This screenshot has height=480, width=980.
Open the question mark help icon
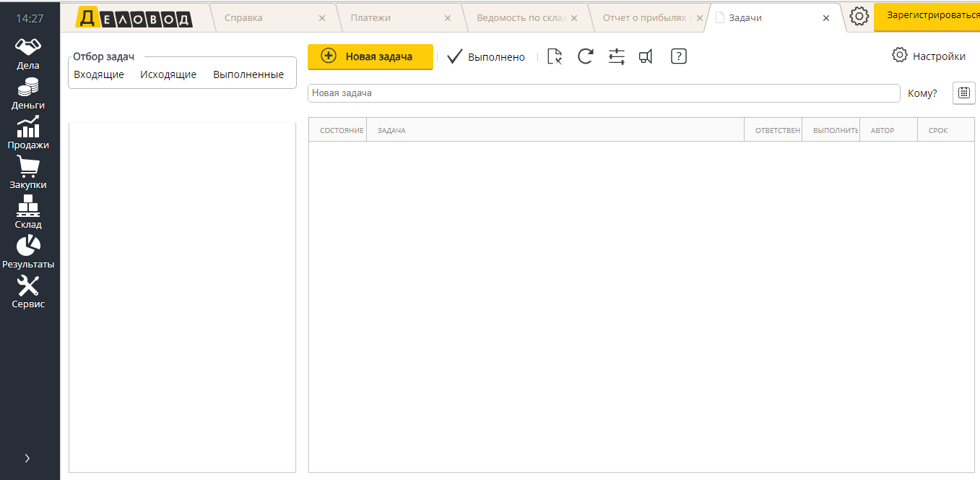point(678,56)
